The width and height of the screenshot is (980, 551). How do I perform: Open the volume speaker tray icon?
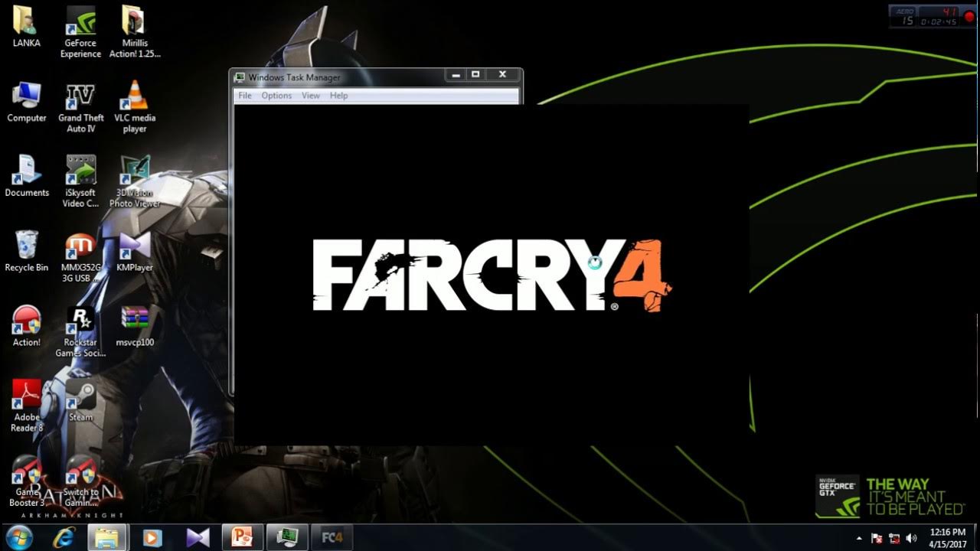911,538
